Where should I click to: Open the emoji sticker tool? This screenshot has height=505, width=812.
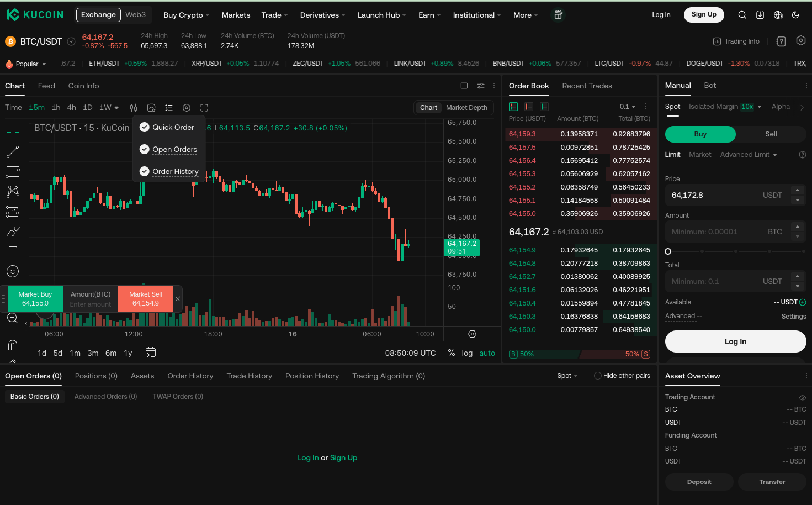pos(13,271)
